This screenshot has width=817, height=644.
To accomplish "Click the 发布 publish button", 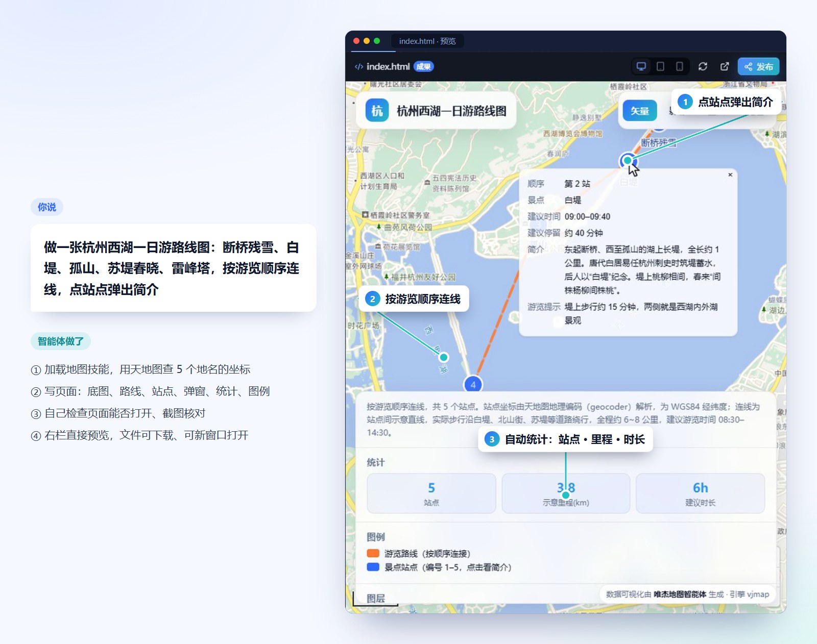I will pos(758,66).
